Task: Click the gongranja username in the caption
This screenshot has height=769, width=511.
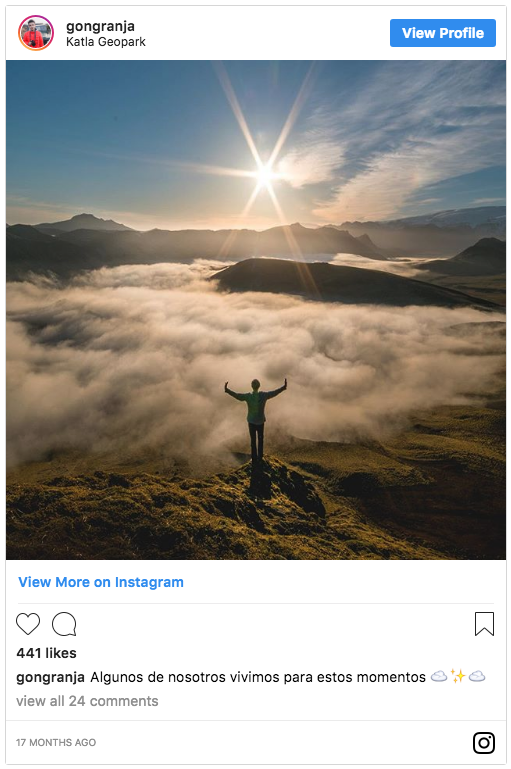Action: click(51, 677)
